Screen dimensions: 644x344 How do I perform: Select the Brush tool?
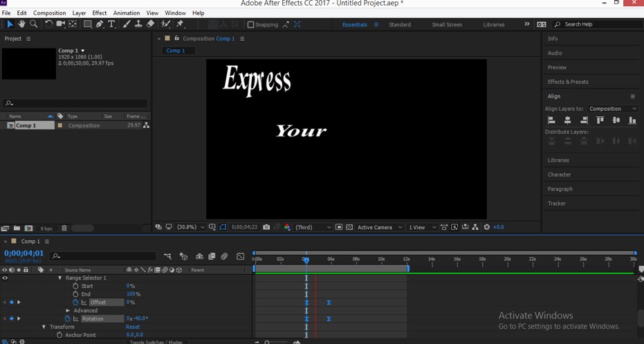(127, 24)
